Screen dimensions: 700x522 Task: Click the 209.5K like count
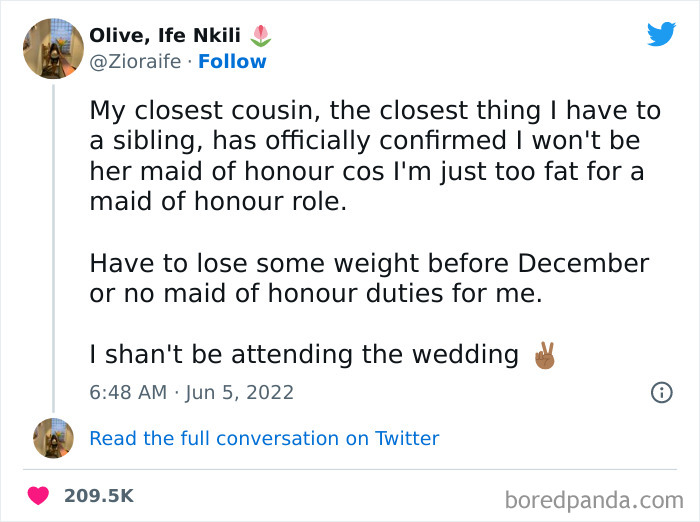coord(98,496)
